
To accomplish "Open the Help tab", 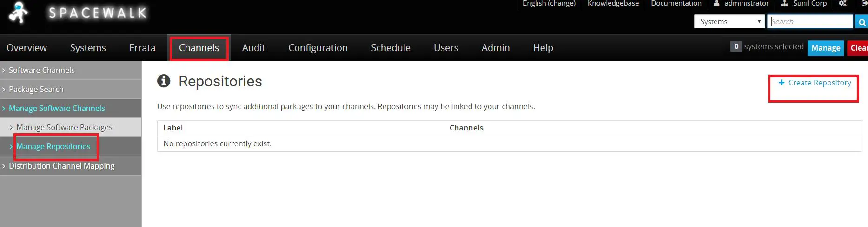I will [x=543, y=48].
